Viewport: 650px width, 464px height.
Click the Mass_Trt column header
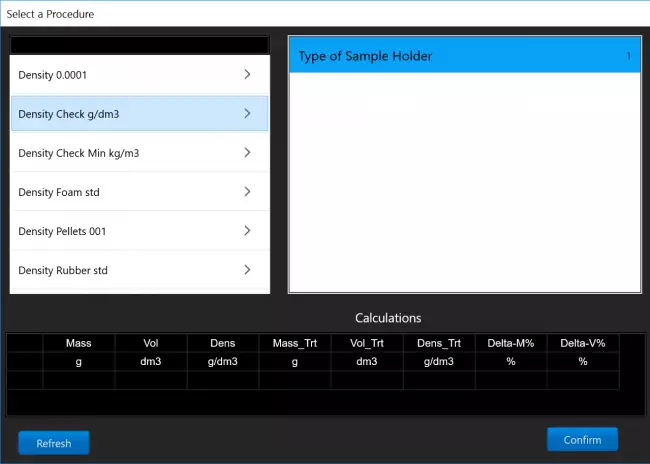click(294, 343)
